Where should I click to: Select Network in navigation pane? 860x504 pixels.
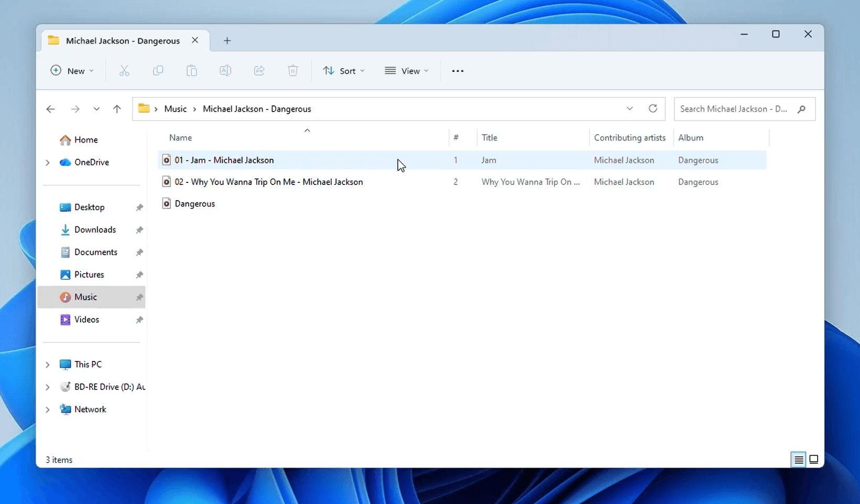(x=90, y=410)
